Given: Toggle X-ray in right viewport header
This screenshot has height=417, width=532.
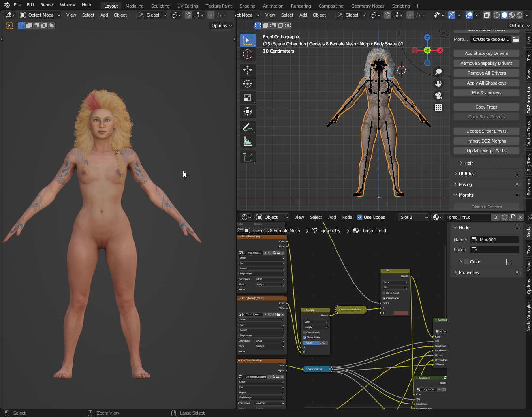Looking at the screenshot, I should point(487,15).
